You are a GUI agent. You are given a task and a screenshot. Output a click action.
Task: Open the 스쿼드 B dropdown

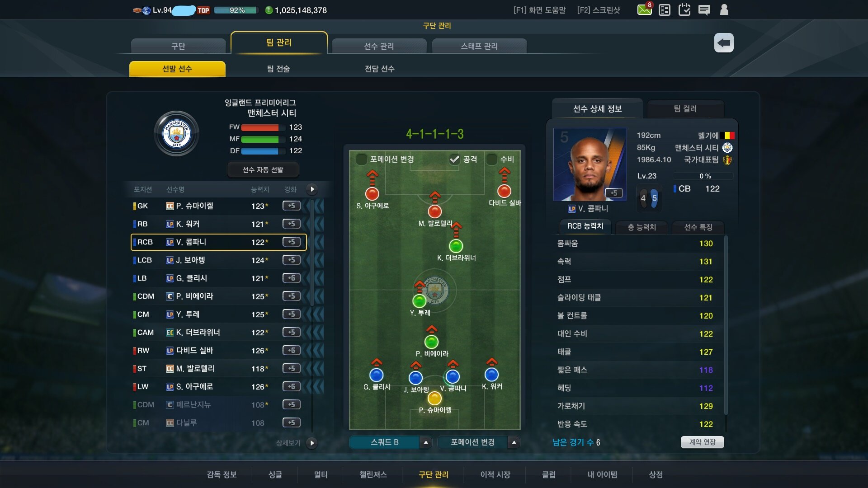tap(391, 442)
